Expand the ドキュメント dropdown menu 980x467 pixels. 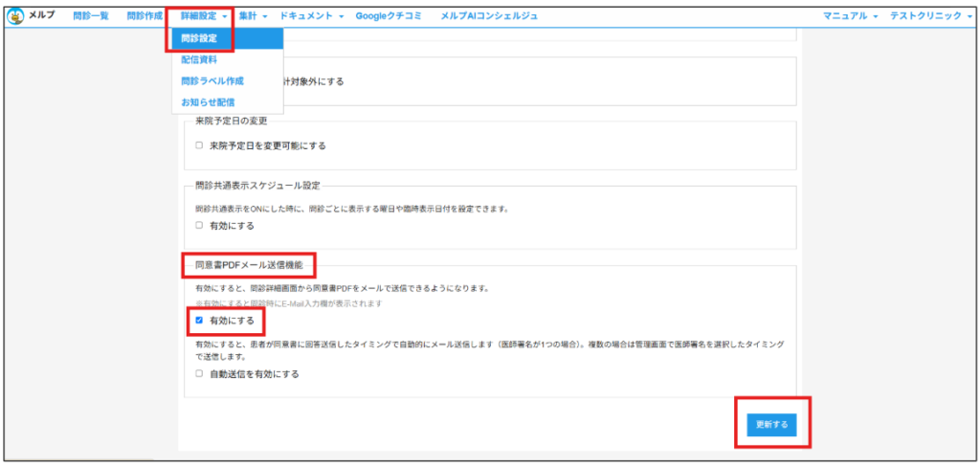point(311,16)
